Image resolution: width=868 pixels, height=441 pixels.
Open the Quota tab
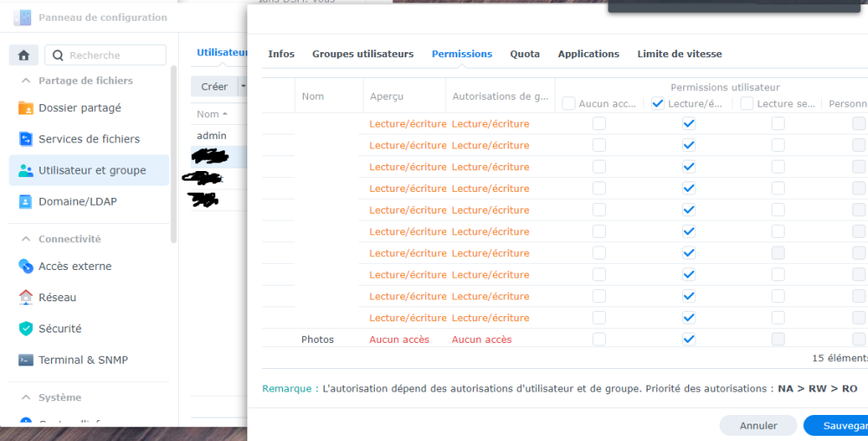[x=525, y=54]
